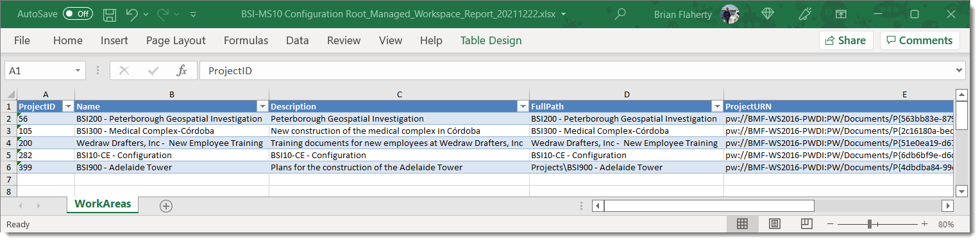Click the Undo arrow icon
Viewport: 980px width, 242px height.
pos(131,13)
